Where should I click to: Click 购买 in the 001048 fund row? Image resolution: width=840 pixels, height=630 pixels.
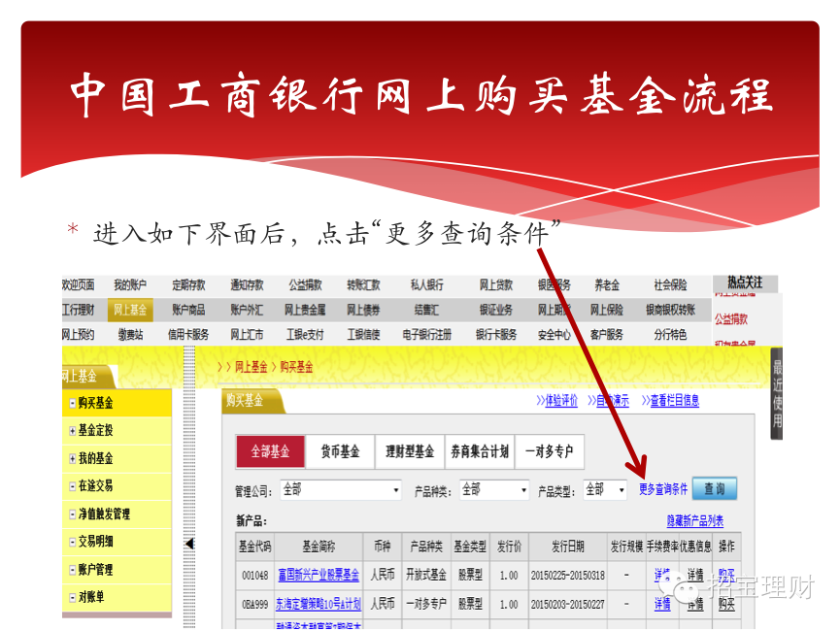pyautogui.click(x=726, y=576)
